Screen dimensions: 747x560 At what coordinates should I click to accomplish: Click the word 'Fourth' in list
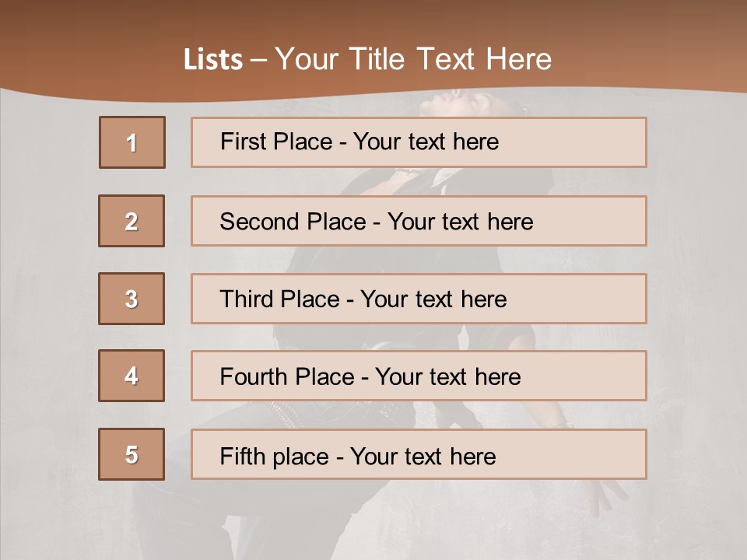point(254,377)
